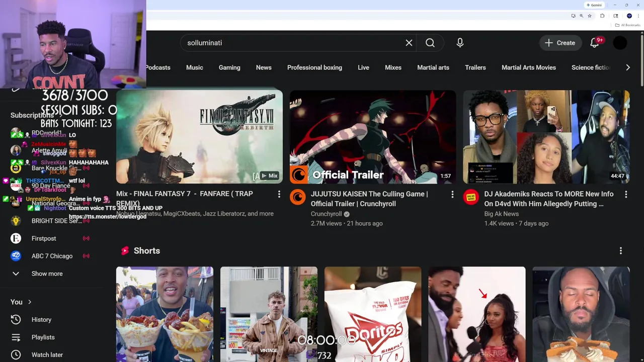The width and height of the screenshot is (644, 362).
Task: Select the Martial Arts Movies chip
Action: [x=529, y=67]
